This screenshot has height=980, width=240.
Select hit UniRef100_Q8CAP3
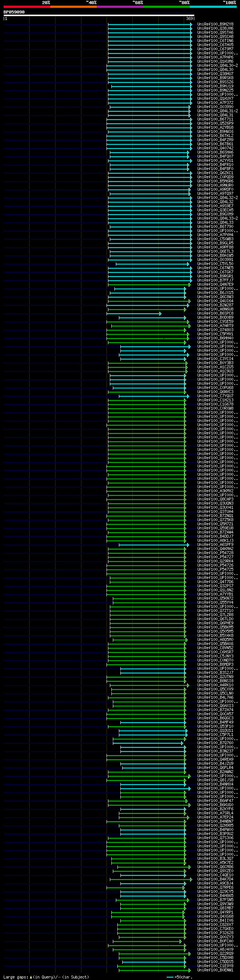[215, 499]
